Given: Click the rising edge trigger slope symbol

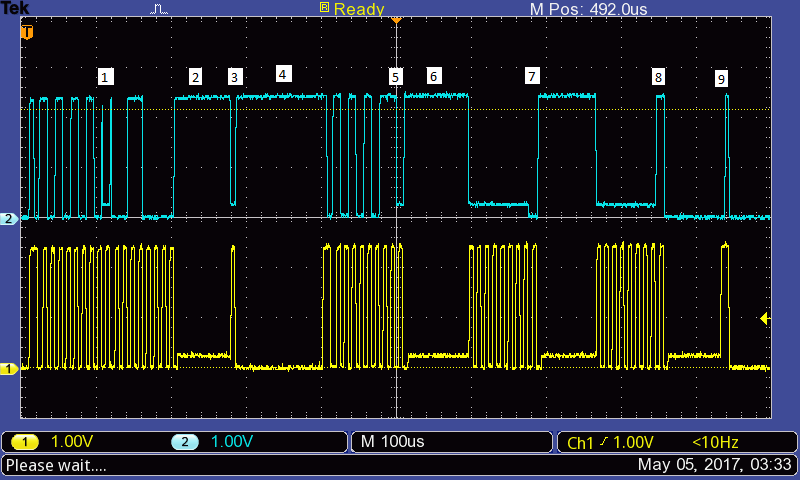Looking at the screenshot, I should click(604, 442).
